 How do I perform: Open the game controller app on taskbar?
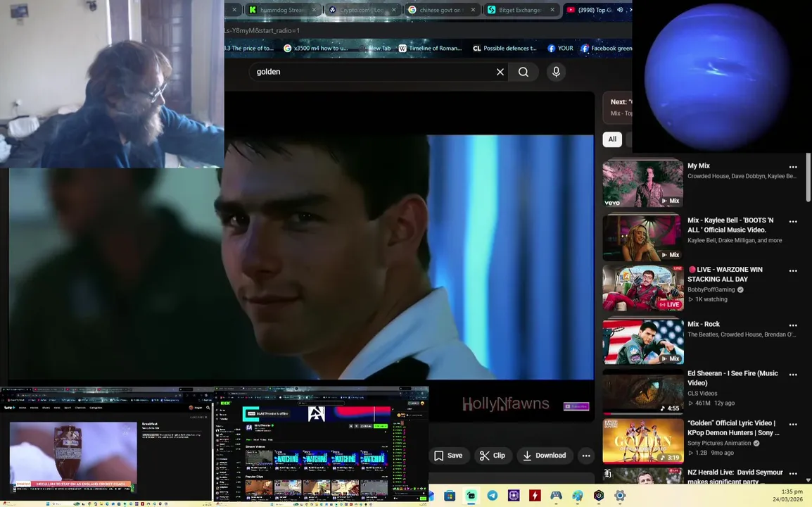coord(556,496)
